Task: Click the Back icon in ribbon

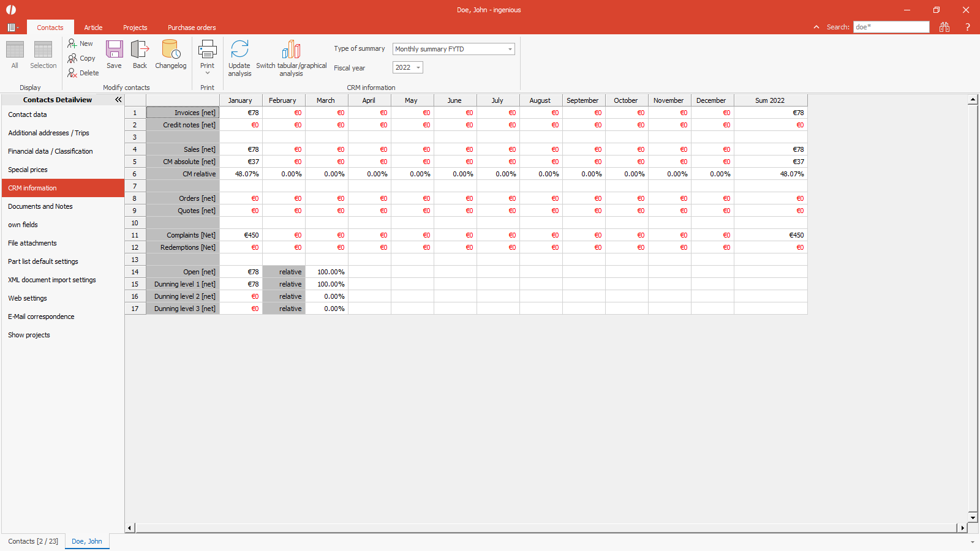Action: coord(140,50)
